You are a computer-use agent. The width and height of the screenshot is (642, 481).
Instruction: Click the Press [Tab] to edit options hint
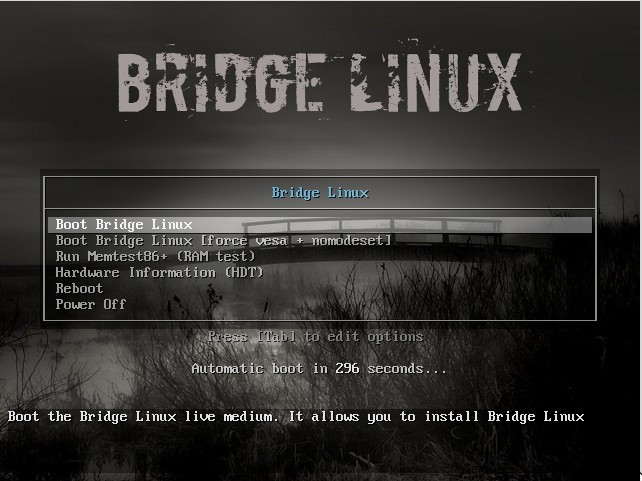[x=315, y=337]
